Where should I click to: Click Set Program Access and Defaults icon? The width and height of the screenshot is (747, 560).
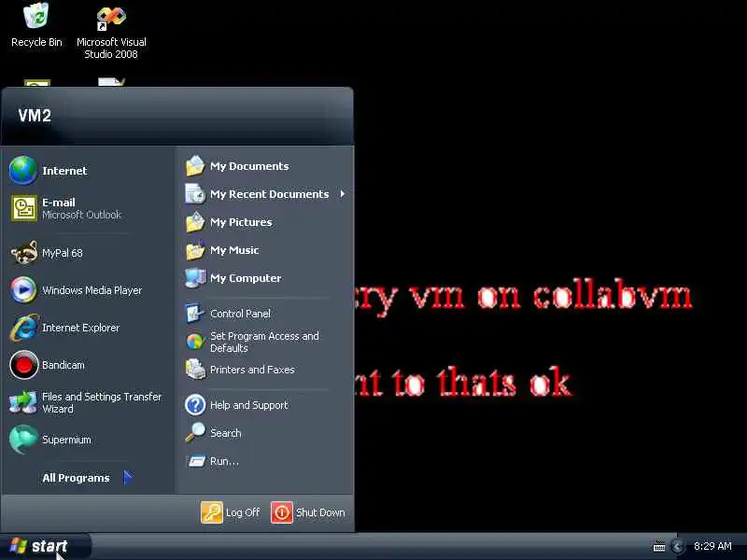click(195, 342)
